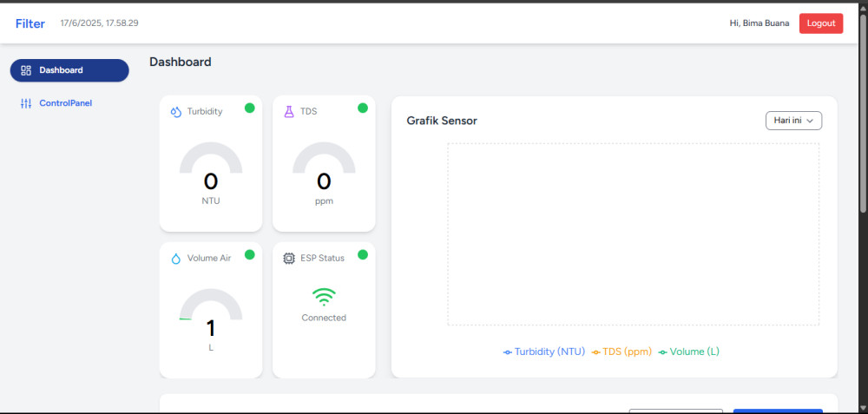Click the green Wi-Fi connected icon
The height and width of the screenshot is (414, 868).
click(x=324, y=298)
